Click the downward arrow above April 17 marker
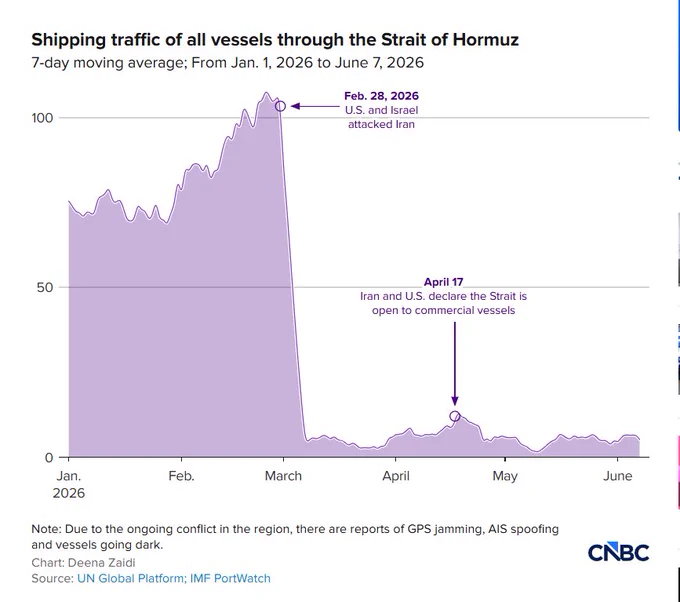 pyautogui.click(x=454, y=363)
